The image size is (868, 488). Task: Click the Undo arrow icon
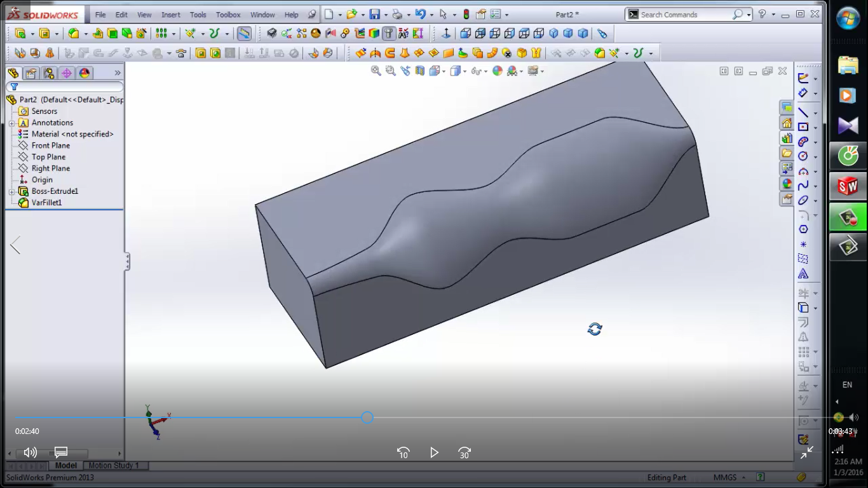(x=420, y=14)
